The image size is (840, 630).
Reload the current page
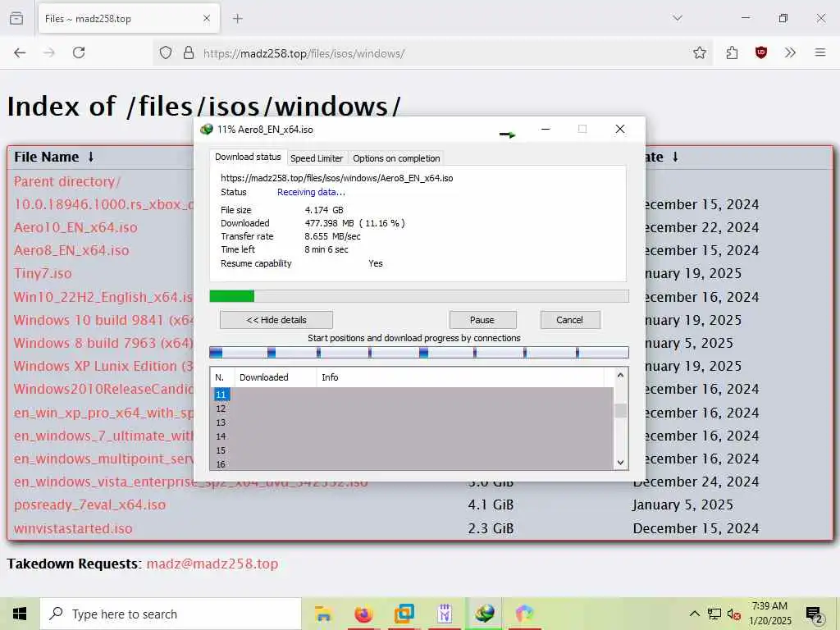[x=79, y=52]
